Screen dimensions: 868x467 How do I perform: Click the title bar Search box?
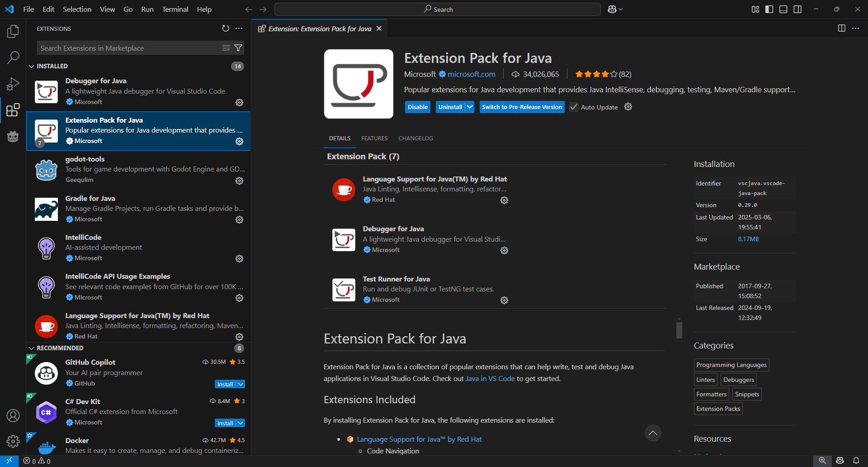tap(438, 9)
